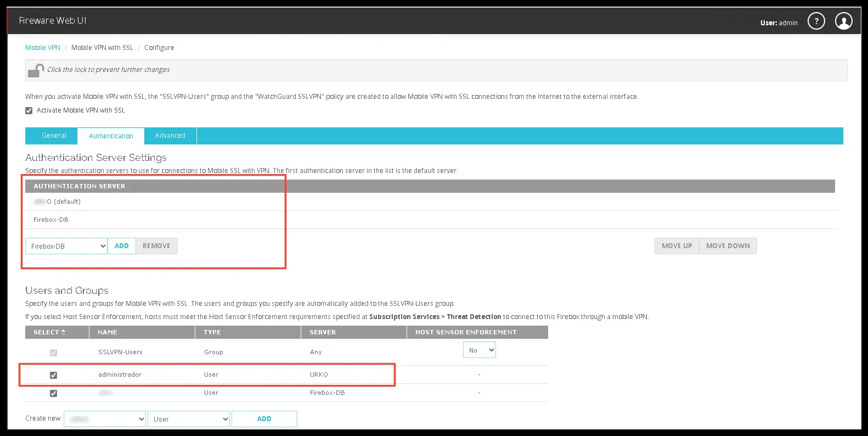868x436 pixels.
Task: Click ADD next to authentication server dropdown
Action: click(121, 246)
